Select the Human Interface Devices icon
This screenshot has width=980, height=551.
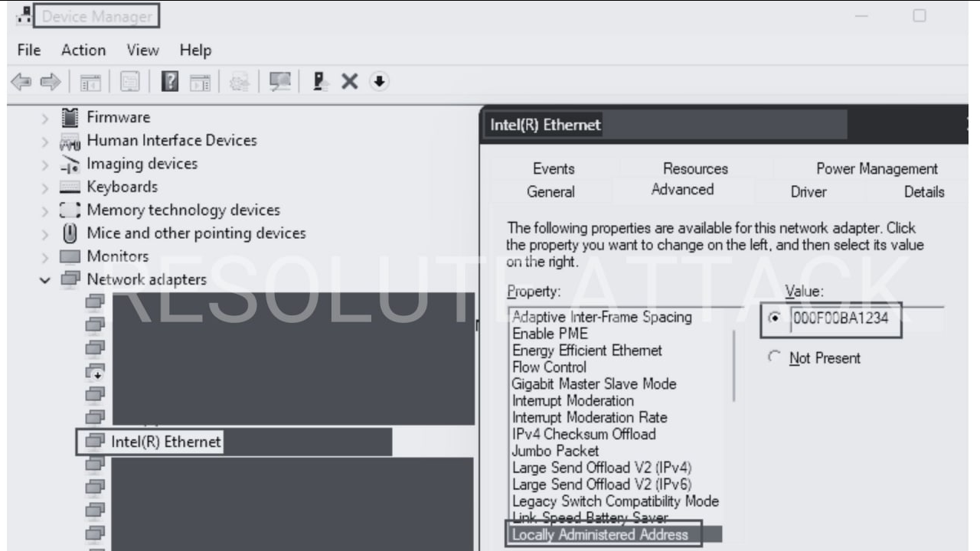70,142
